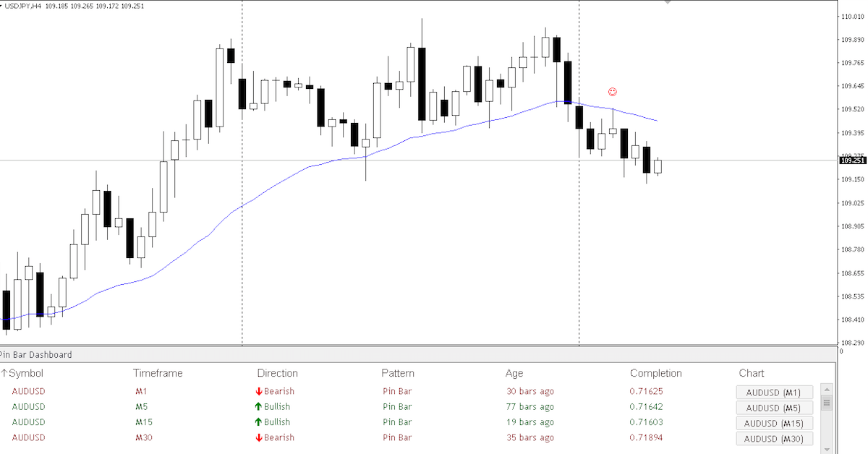Click the Pin Bar pattern label in the M5 row
Screen dimensions: 868x454
(x=396, y=406)
